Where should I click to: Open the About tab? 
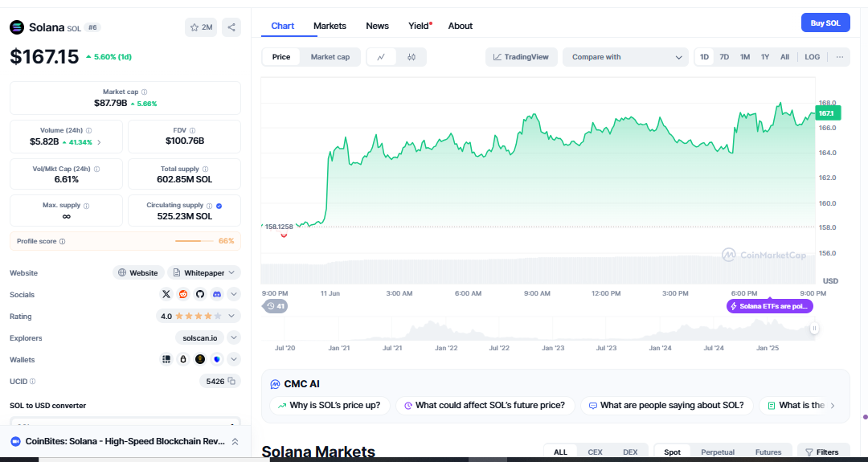(x=461, y=26)
